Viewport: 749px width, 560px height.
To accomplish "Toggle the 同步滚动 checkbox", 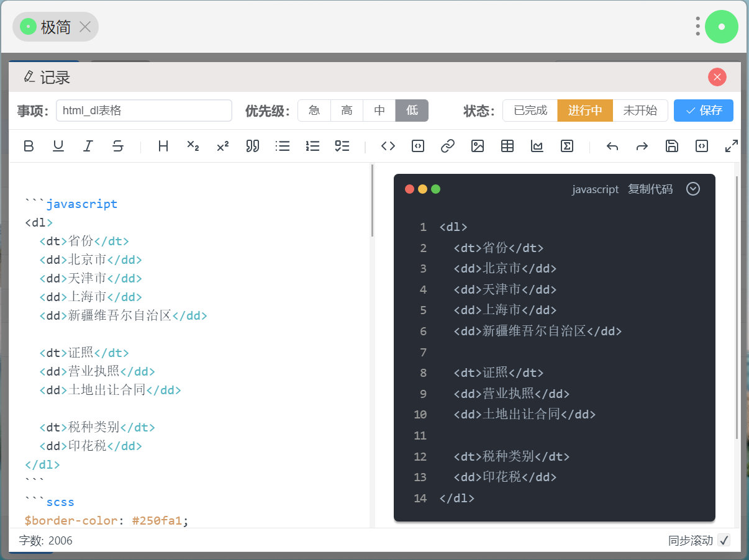I will (x=724, y=540).
